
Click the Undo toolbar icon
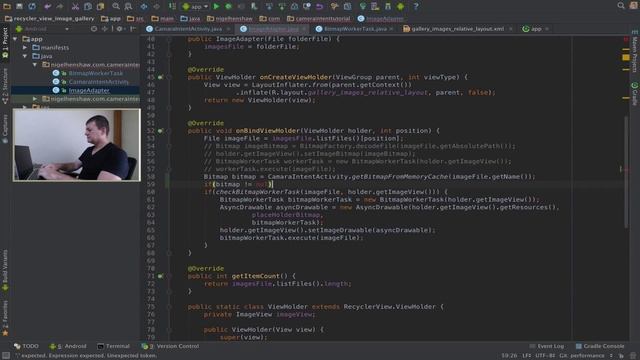click(x=48, y=6)
